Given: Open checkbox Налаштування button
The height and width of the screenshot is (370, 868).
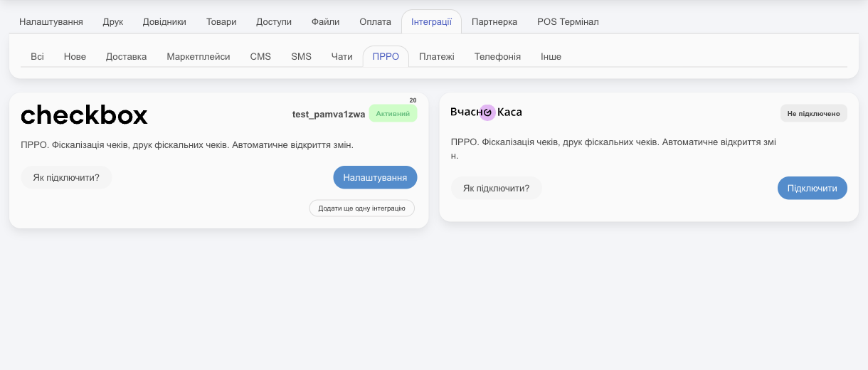Looking at the screenshot, I should [x=375, y=178].
